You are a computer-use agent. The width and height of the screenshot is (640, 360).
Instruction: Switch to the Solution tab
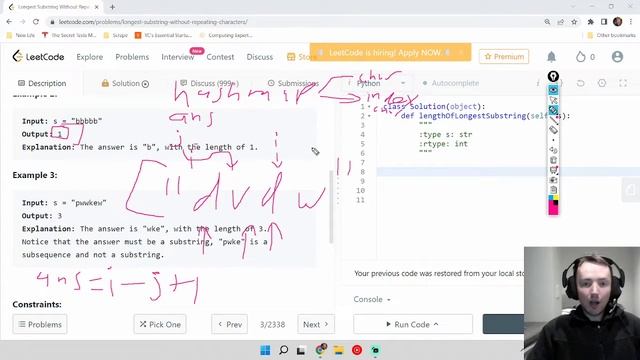[125, 83]
